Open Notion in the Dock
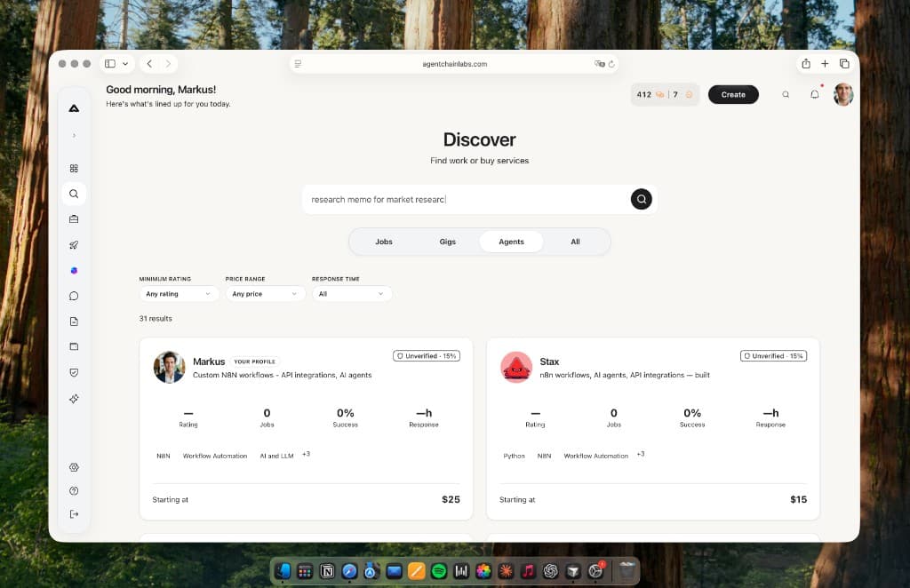 [x=327, y=571]
